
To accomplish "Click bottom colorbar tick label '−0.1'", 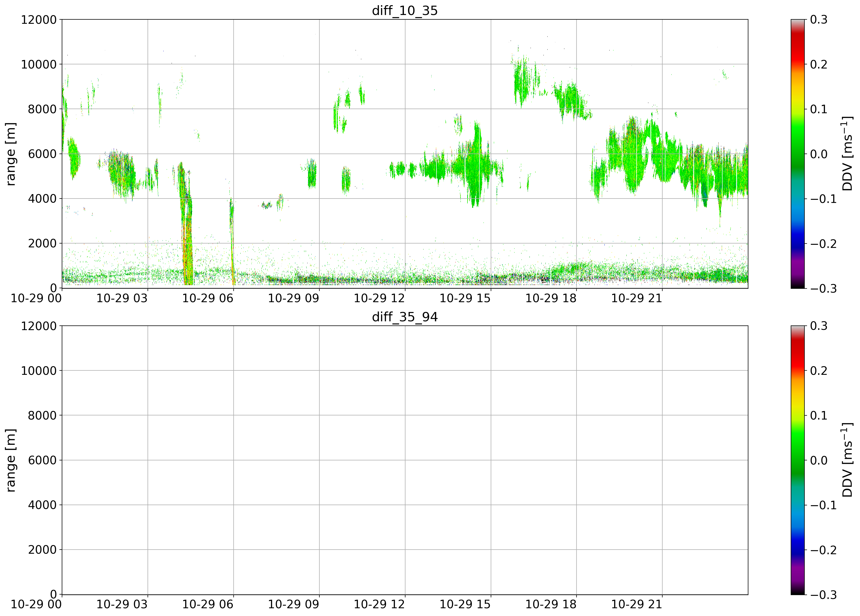I will [823, 505].
